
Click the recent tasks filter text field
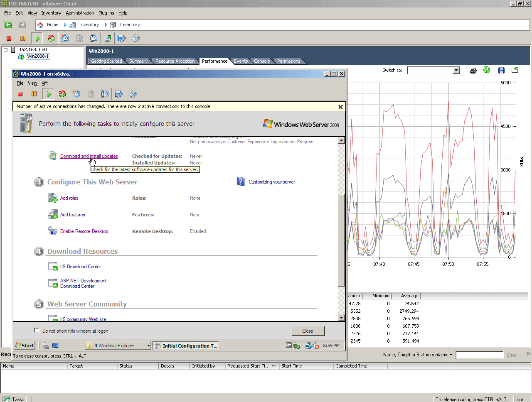click(x=479, y=355)
